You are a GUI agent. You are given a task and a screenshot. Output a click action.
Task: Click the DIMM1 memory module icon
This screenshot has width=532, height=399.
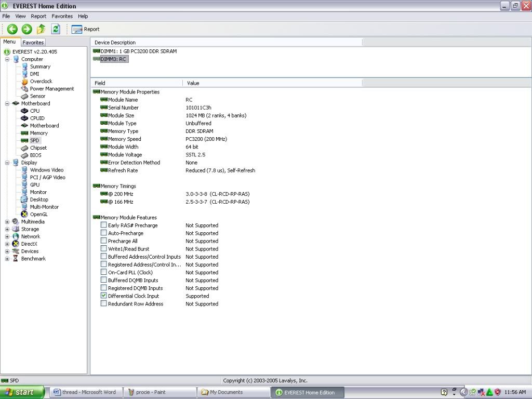pos(96,51)
